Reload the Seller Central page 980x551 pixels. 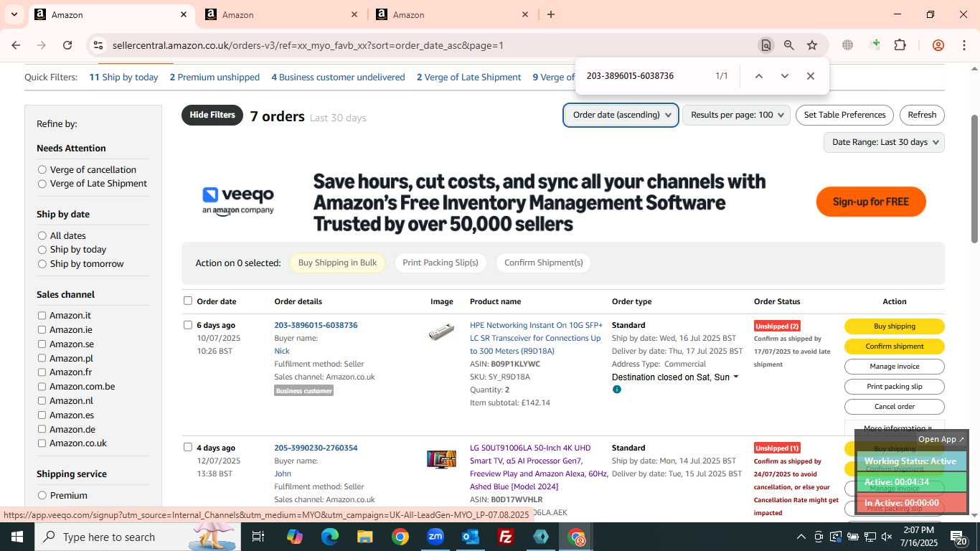[67, 45]
